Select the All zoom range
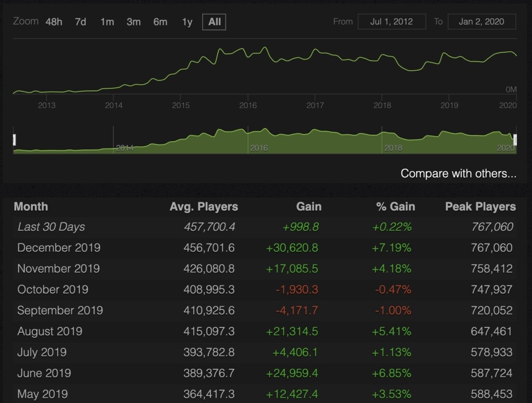Image resolution: width=532 pixels, height=403 pixels. pyautogui.click(x=214, y=22)
